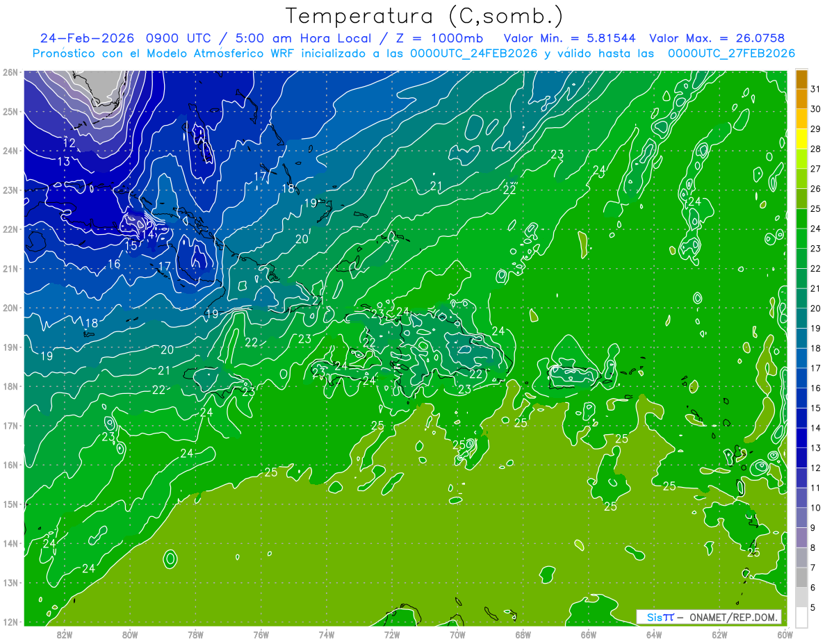Click the title "Temperatura (C,somb.)"
834x644 pixels.
coord(424,16)
